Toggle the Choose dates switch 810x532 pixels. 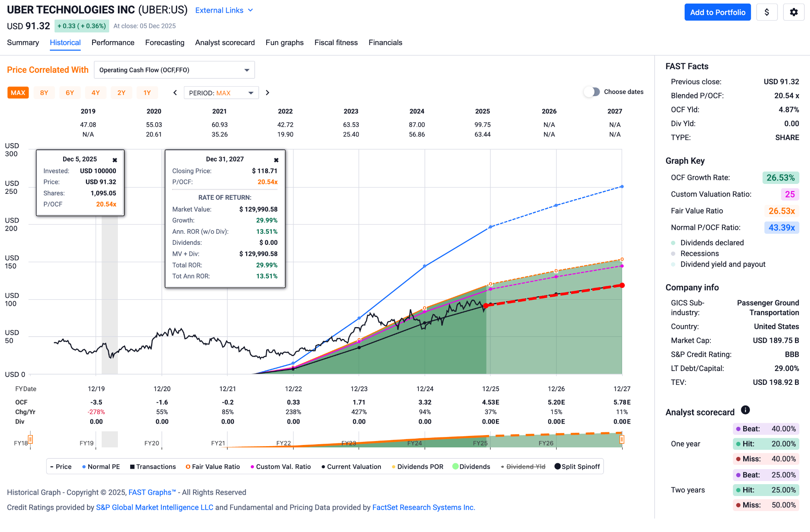(592, 92)
